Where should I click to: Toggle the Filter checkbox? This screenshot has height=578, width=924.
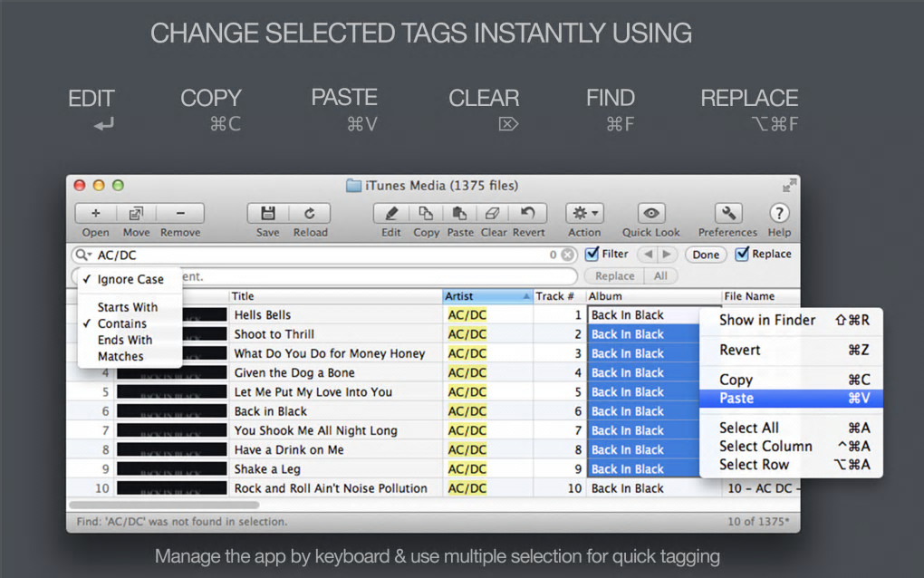592,254
